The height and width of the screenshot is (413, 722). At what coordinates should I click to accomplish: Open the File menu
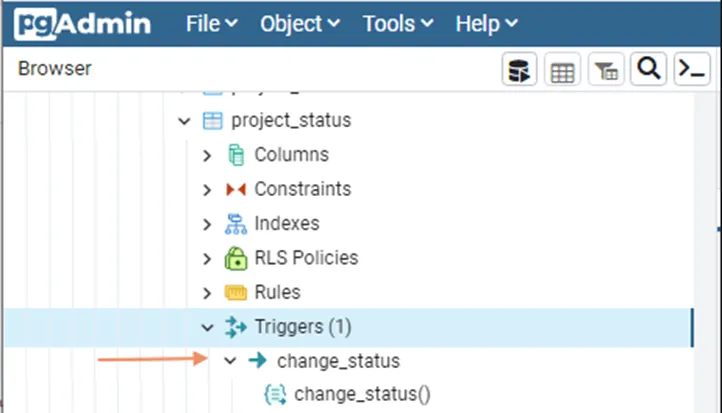coord(211,23)
